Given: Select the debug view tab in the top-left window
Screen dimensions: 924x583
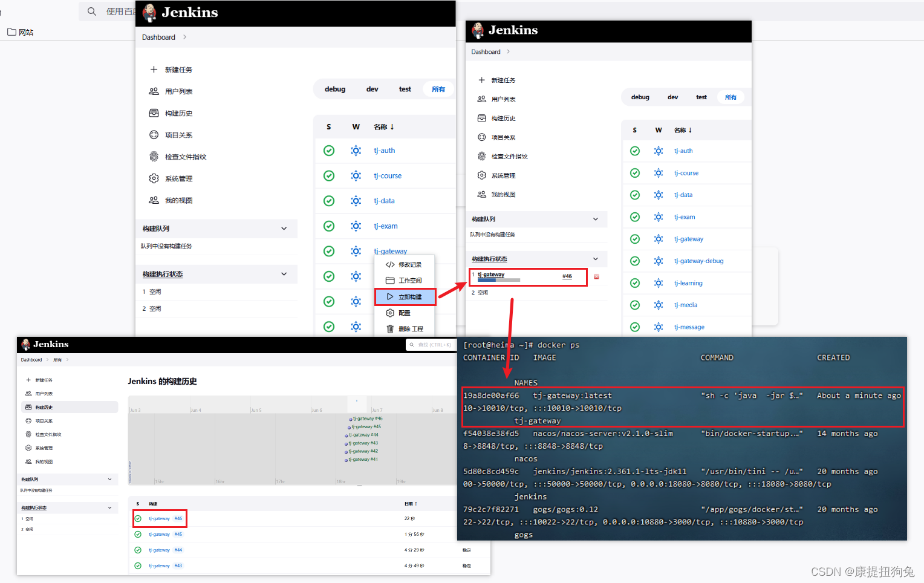Looking at the screenshot, I should 335,89.
